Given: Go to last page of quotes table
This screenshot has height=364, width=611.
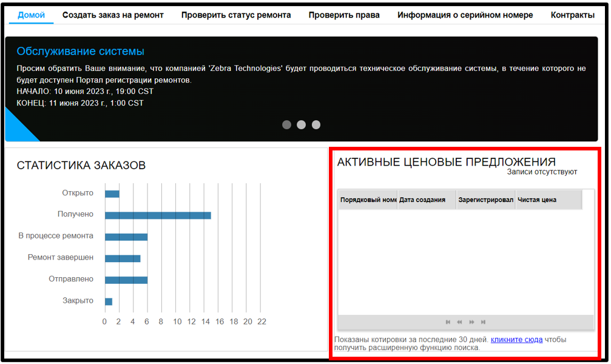Looking at the screenshot, I should (x=483, y=322).
